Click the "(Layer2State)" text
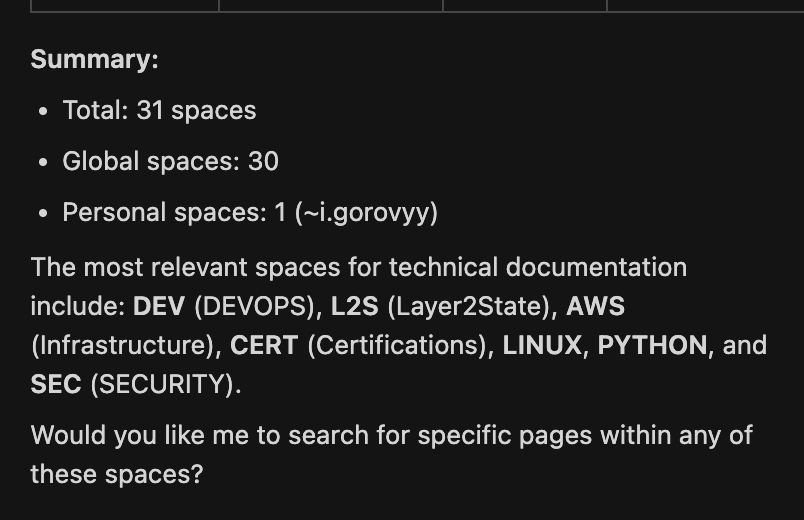 469,305
